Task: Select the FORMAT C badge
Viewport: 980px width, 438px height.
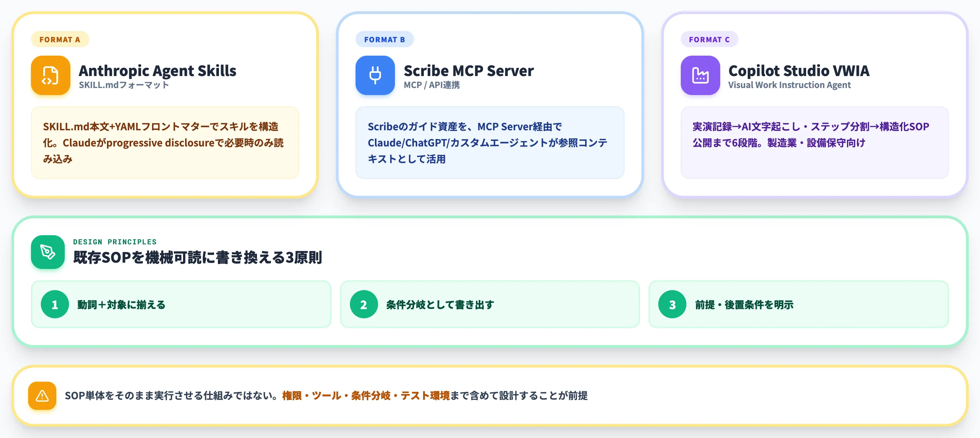Action: coord(710,39)
